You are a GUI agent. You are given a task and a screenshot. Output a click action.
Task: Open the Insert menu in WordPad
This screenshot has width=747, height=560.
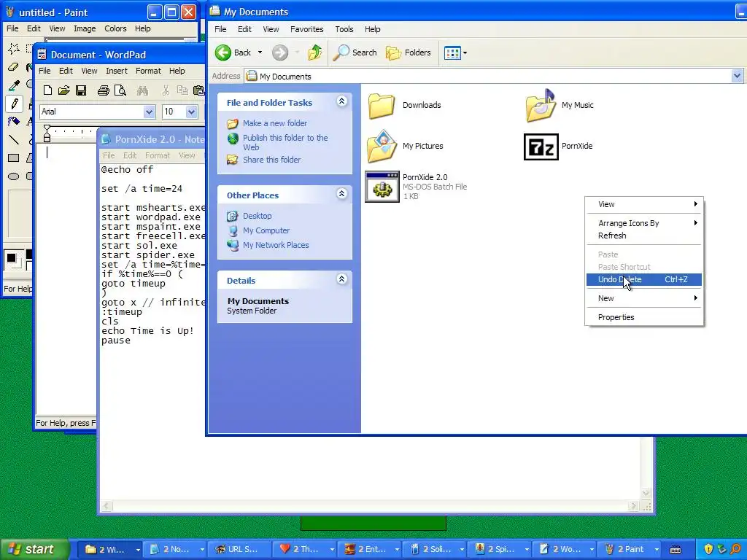(117, 71)
